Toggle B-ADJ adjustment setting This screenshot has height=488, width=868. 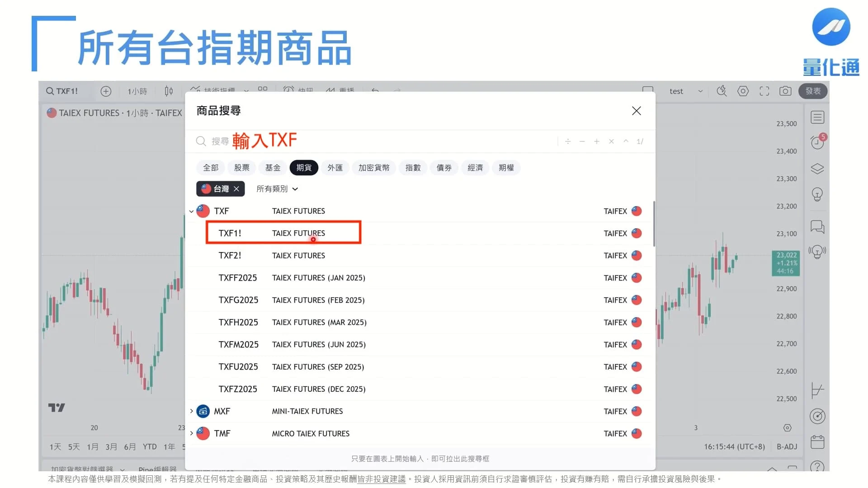[787, 447]
